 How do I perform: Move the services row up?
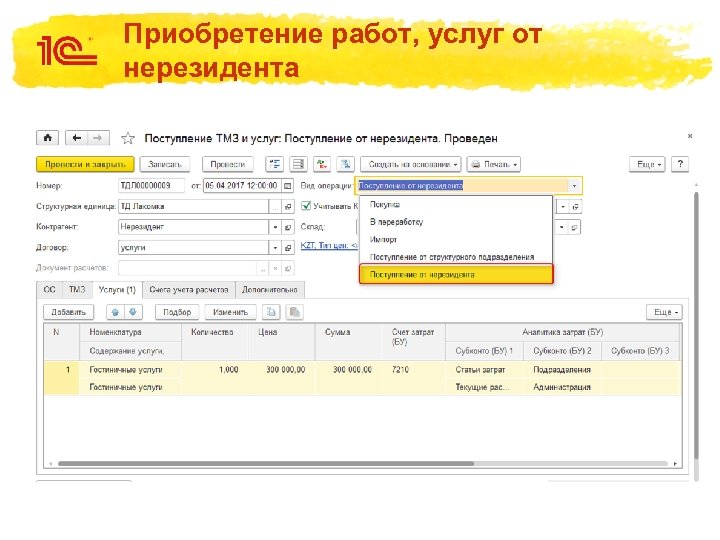coord(115,312)
